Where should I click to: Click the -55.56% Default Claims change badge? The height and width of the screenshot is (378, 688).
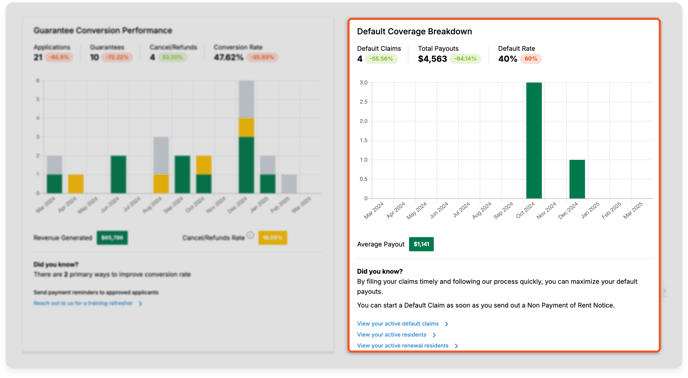[x=381, y=59]
